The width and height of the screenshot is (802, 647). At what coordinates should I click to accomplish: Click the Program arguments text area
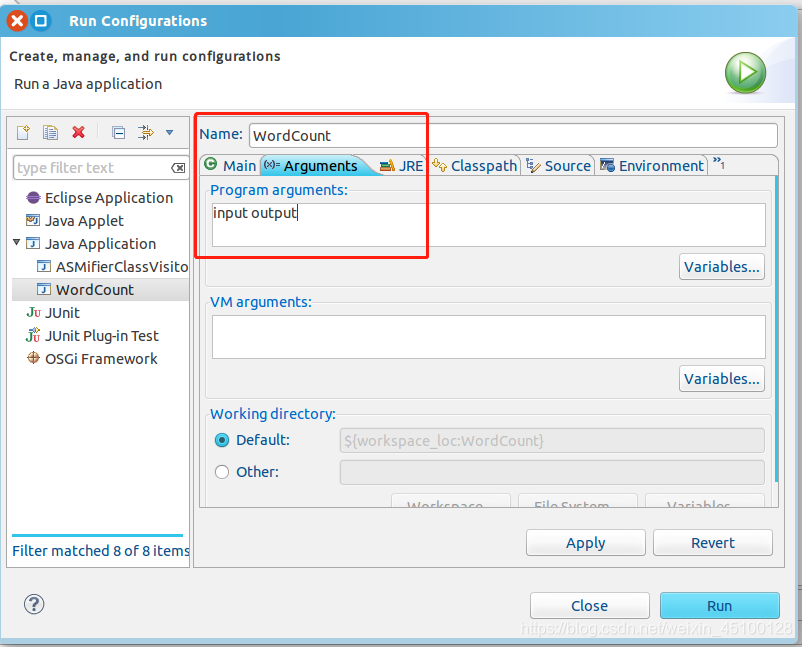pos(488,225)
